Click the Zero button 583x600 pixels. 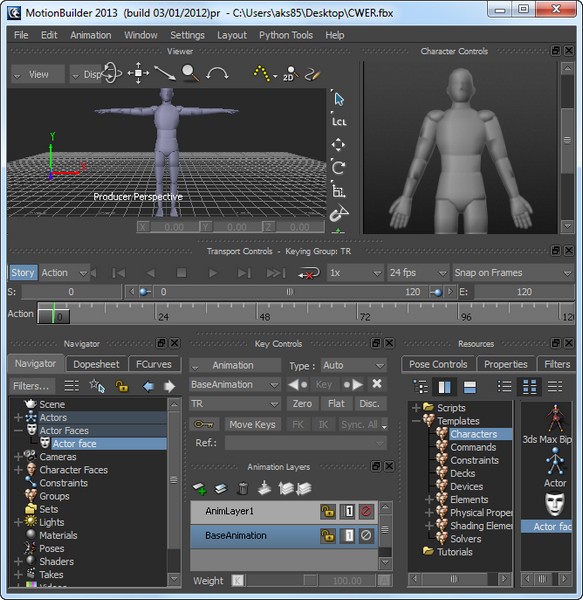tap(302, 404)
